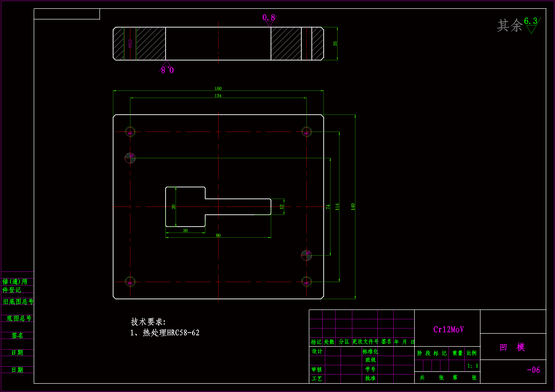The image size is (555, 392).
Task: Click the 134 hole spacing dimension
Action: [x=218, y=96]
